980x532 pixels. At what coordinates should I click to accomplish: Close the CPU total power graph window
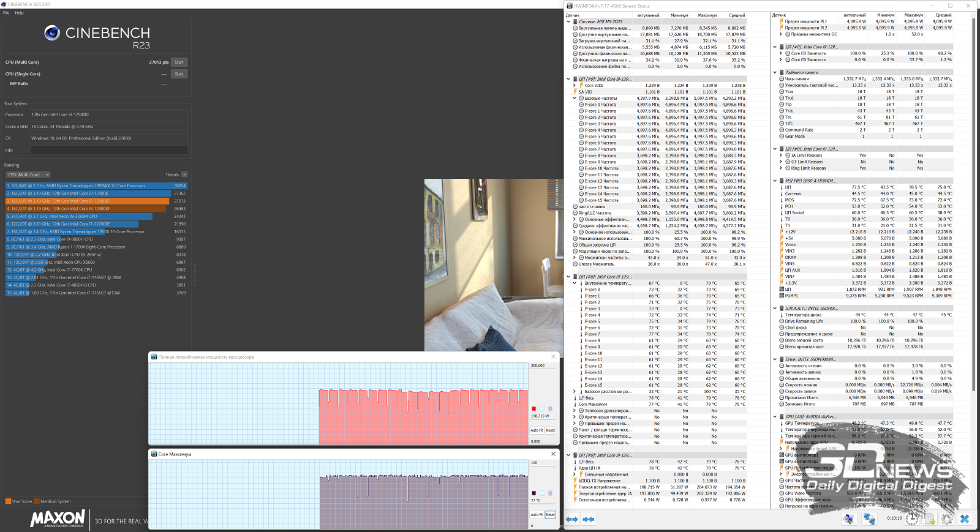(x=553, y=357)
